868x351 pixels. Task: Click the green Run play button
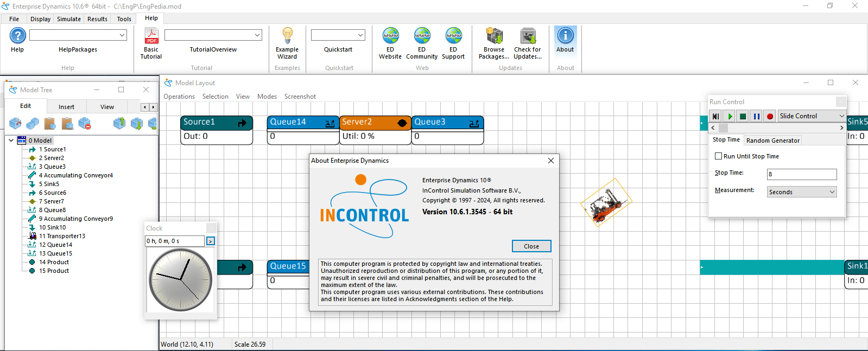click(x=730, y=116)
